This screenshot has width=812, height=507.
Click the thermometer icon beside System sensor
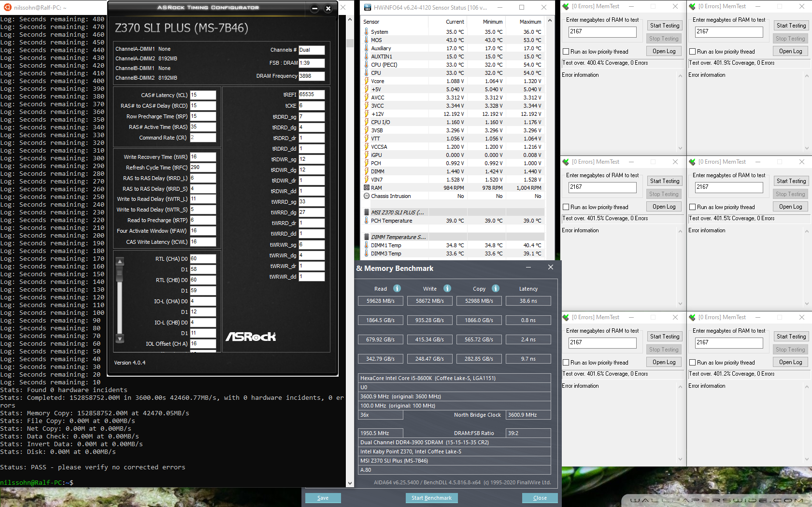(x=367, y=32)
